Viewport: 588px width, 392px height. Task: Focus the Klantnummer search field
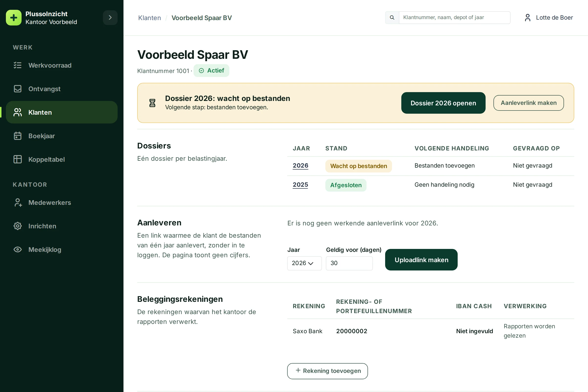point(454,17)
